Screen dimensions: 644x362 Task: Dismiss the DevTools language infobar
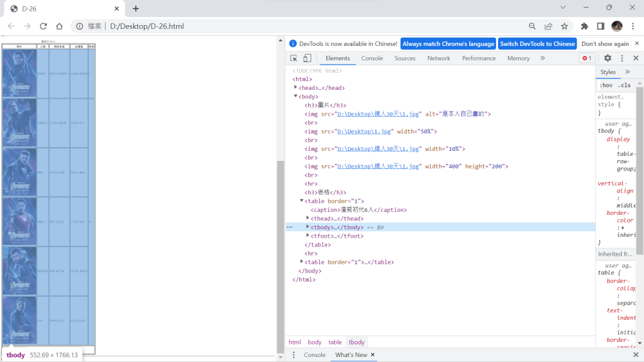637,43
